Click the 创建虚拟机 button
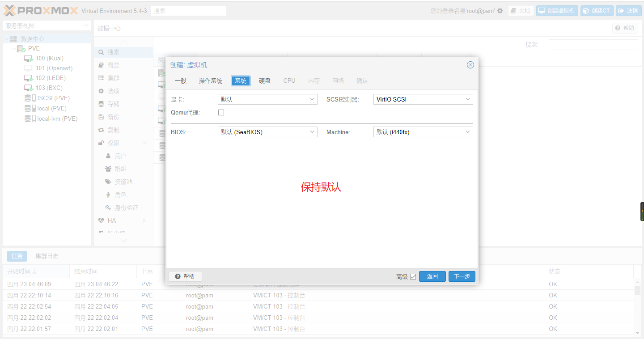Image resolution: width=644 pixels, height=339 pixels. tap(557, 11)
